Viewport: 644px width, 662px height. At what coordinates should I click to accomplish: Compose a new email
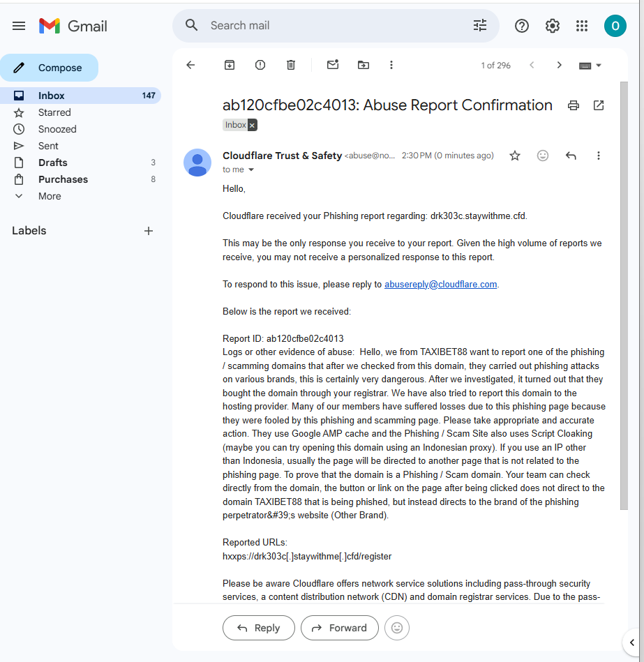[49, 68]
